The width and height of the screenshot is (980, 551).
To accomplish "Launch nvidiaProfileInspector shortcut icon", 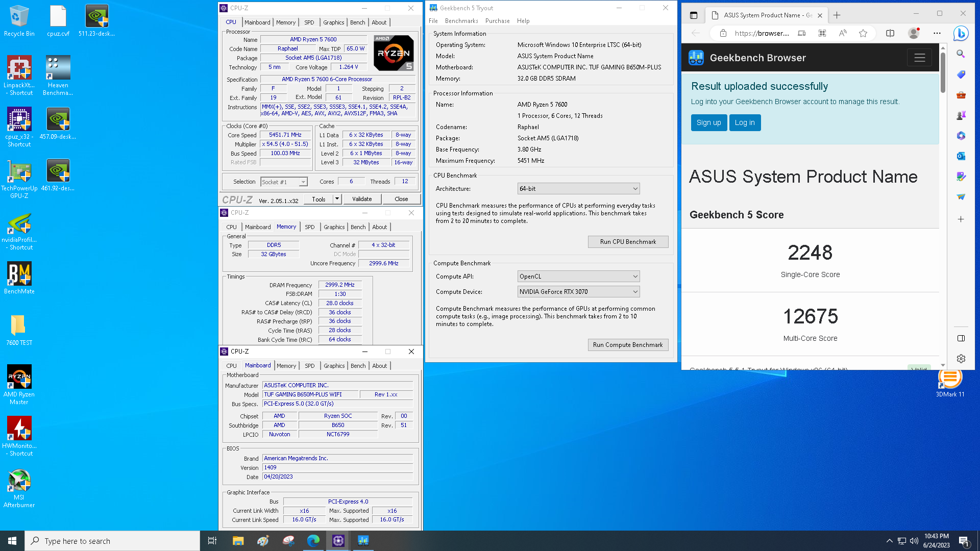I will click(x=19, y=231).
